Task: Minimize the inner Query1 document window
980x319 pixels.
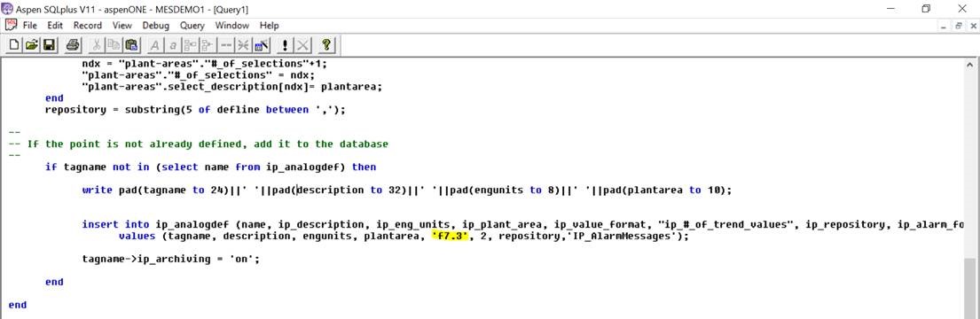Action: tap(944, 27)
